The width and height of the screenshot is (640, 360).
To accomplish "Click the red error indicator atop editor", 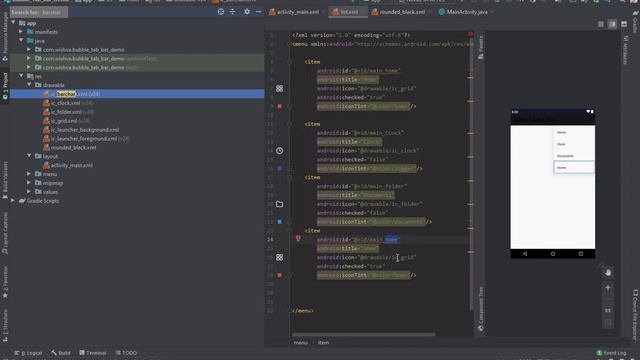I will click(471, 34).
